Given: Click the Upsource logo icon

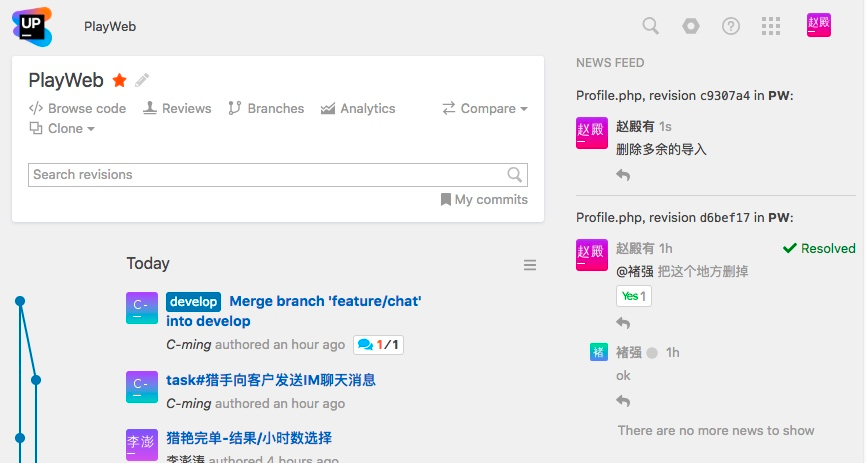Looking at the screenshot, I should [32, 26].
